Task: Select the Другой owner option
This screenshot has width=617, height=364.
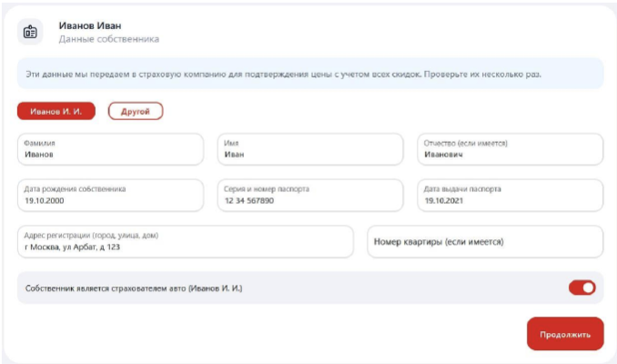Action: coord(136,111)
